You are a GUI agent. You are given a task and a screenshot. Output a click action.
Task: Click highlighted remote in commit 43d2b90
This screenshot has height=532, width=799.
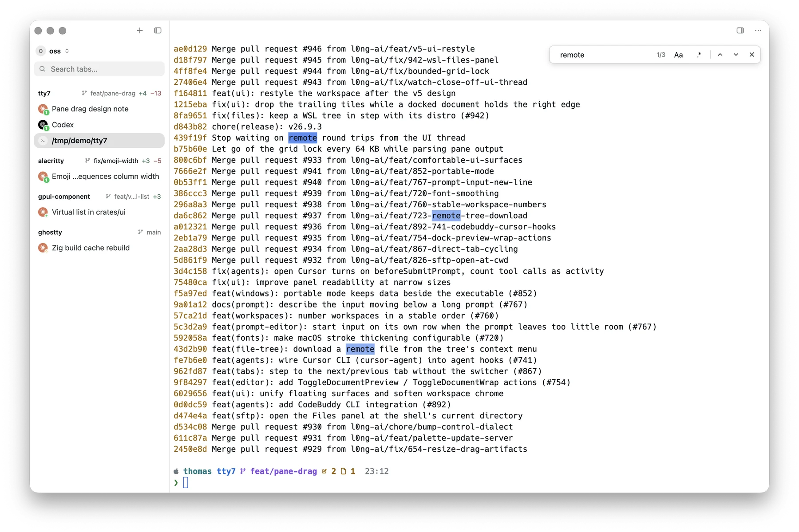(360, 349)
